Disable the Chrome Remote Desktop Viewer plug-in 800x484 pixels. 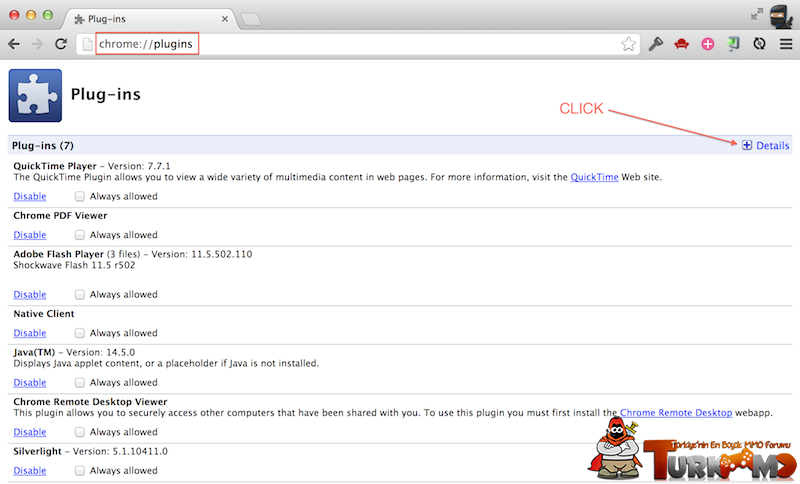[x=30, y=432]
